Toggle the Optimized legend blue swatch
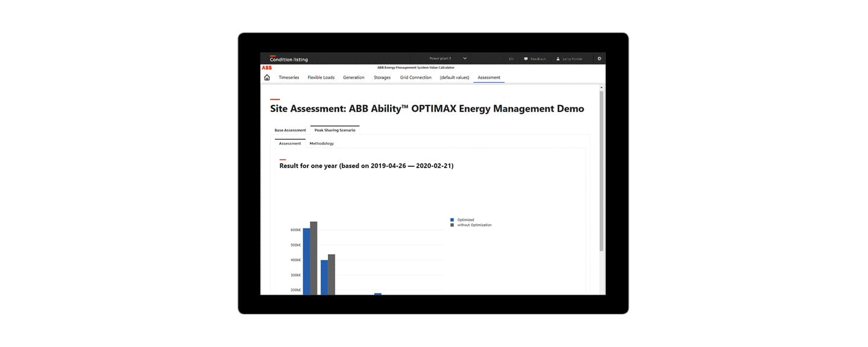 coord(452,220)
